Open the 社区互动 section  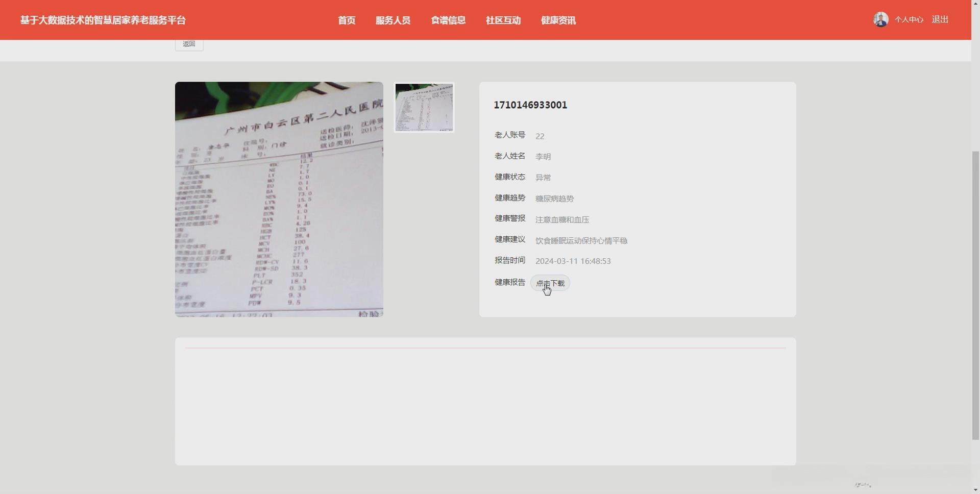pyautogui.click(x=503, y=20)
